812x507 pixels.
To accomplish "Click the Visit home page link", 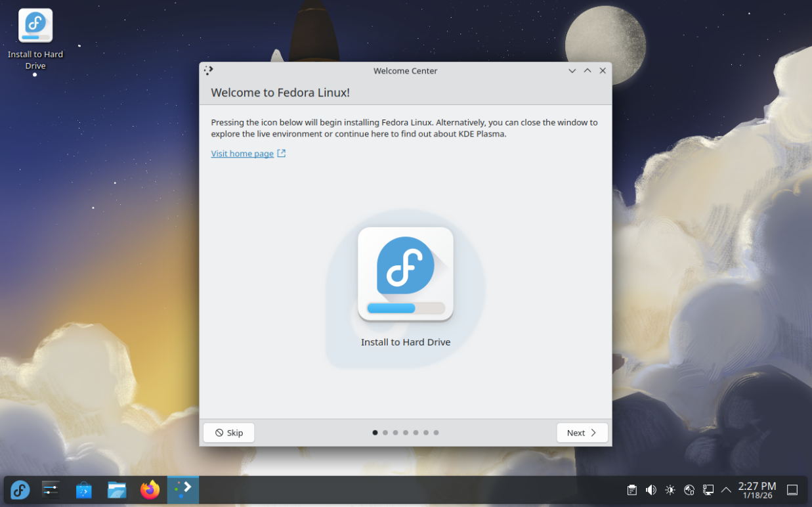I will 242,153.
